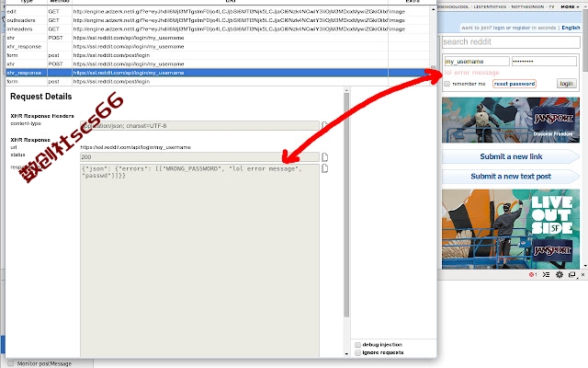Viewport: 588px width, 368px height.
Task: Check the remember me box on reddit
Action: (447, 84)
